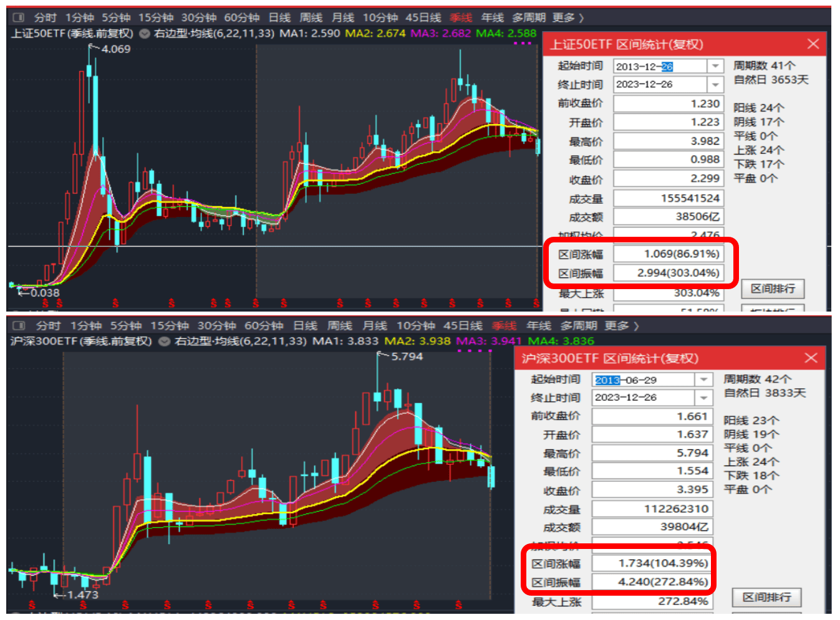
Task: Click 周期数 42个 text
Action: tap(757, 379)
